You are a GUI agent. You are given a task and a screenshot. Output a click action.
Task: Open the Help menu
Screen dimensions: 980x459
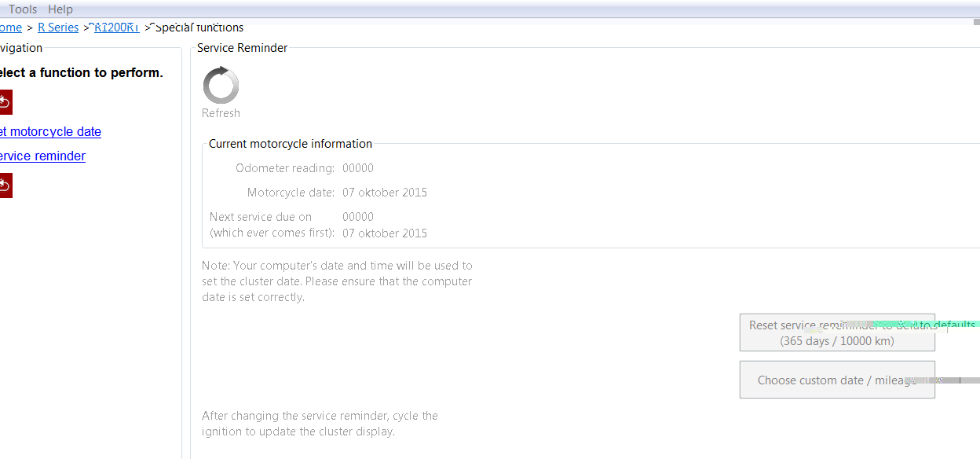point(60,9)
